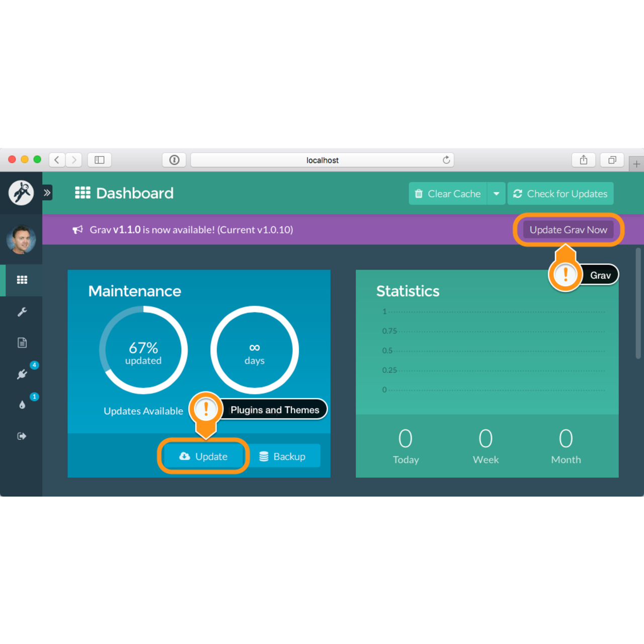The image size is (644, 644).
Task: Click the 67% updated progress circle
Action: (x=143, y=350)
